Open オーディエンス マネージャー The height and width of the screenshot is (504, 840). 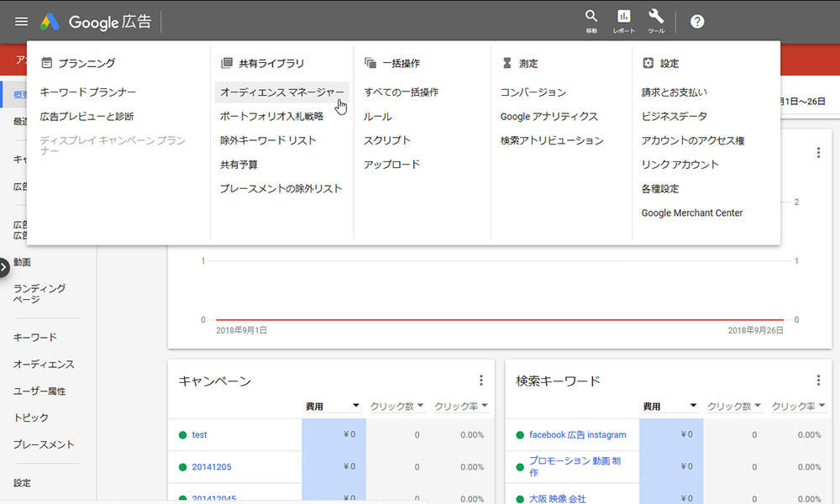pyautogui.click(x=281, y=92)
